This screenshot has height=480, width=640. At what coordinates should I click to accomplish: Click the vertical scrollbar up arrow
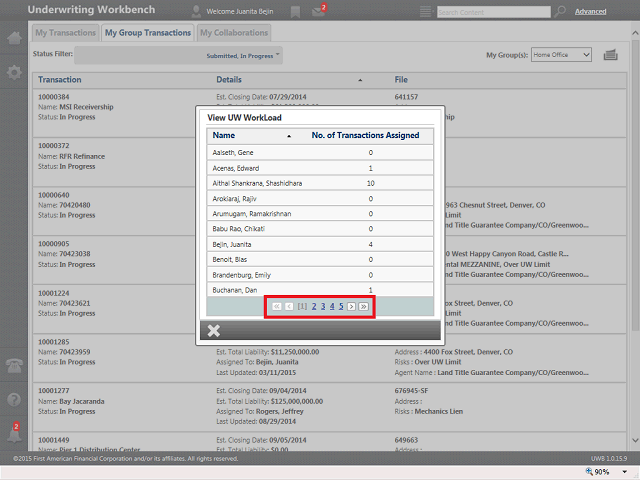pos(635,33)
